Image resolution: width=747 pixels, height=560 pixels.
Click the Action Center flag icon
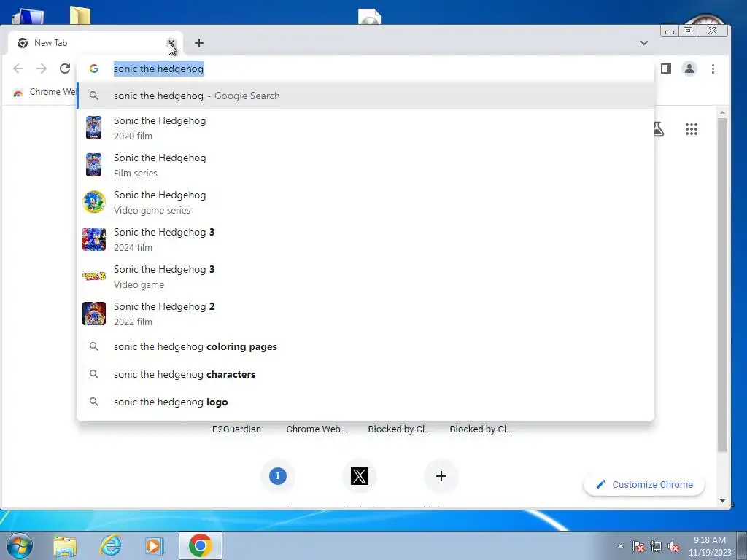(x=638, y=547)
